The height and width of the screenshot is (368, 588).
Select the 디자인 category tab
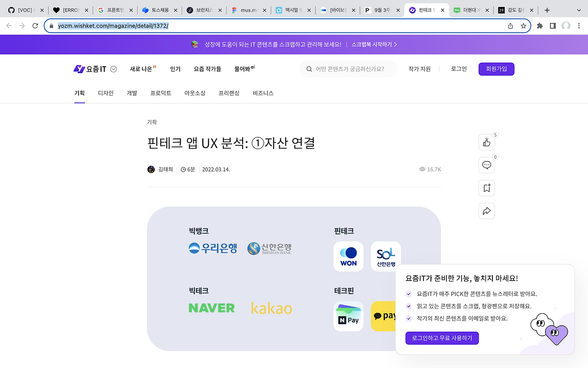(106, 93)
